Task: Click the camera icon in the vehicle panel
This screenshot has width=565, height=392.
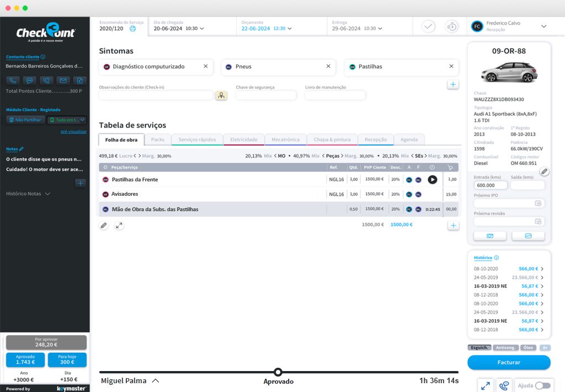Action: (490, 236)
